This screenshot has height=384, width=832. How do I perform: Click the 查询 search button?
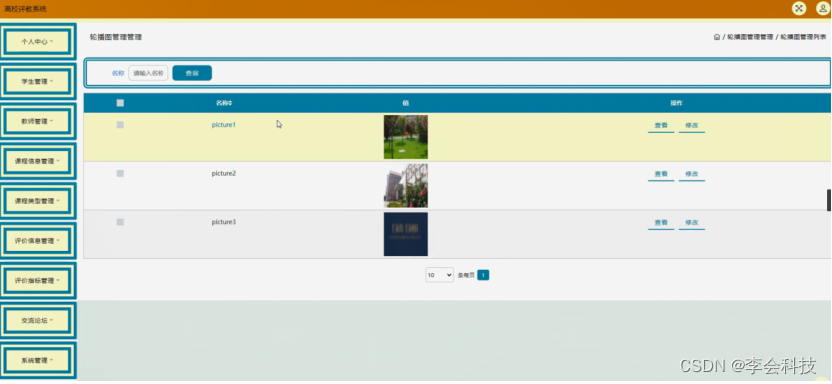click(x=192, y=73)
